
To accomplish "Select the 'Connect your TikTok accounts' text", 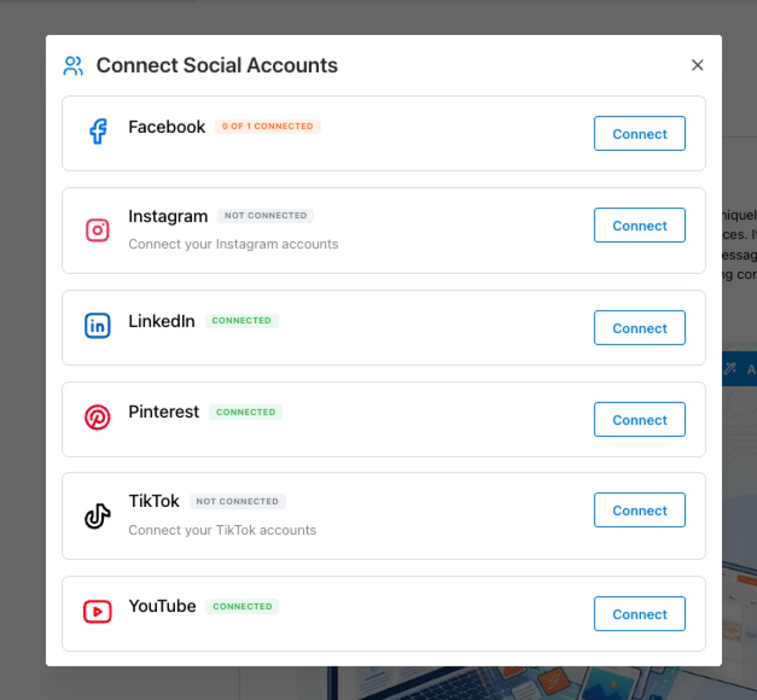I will tap(222, 530).
